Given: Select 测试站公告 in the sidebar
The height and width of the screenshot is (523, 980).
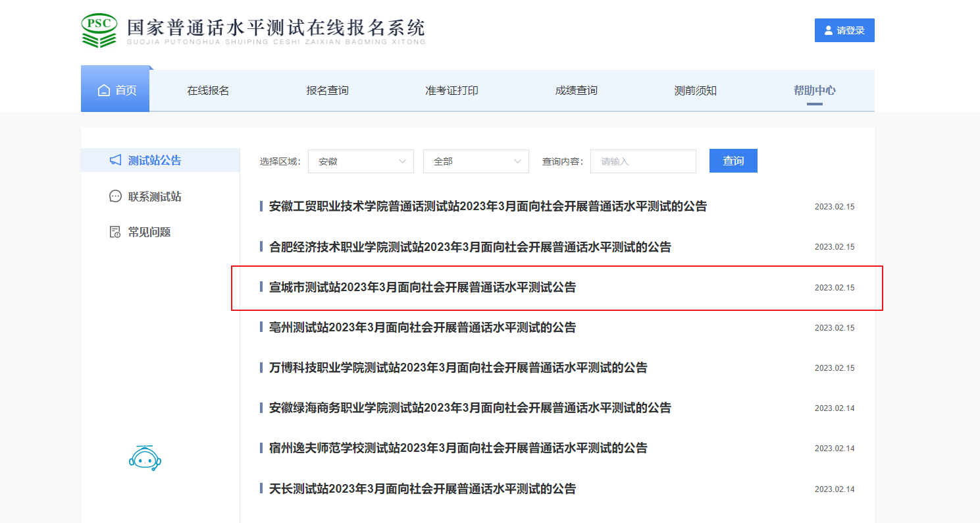Looking at the screenshot, I should 160,160.
